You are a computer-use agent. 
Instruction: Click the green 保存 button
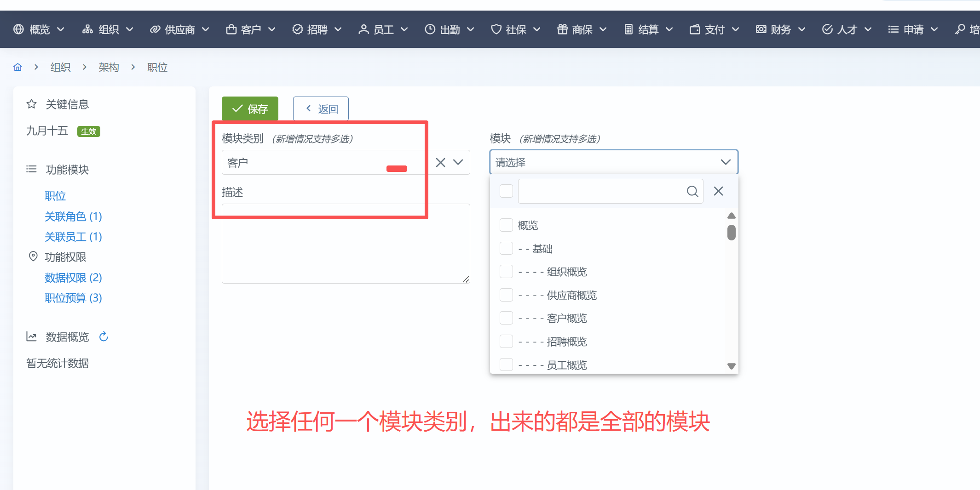pyautogui.click(x=250, y=109)
